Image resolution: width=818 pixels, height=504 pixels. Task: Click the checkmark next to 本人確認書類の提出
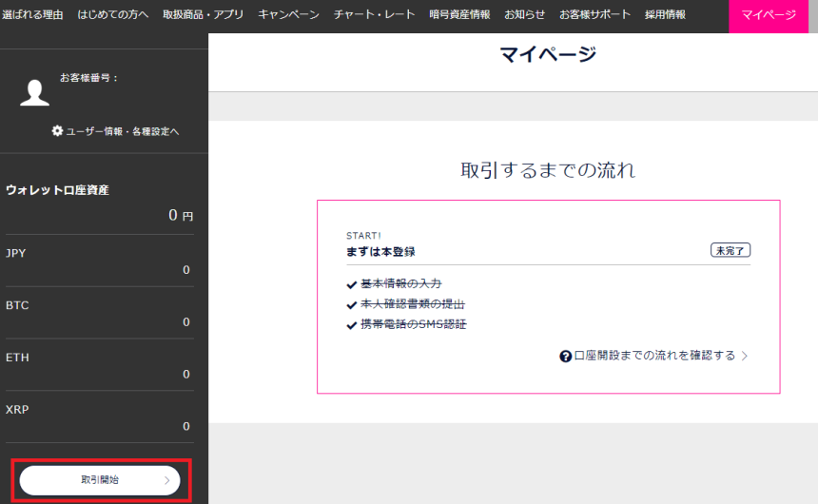coord(352,304)
